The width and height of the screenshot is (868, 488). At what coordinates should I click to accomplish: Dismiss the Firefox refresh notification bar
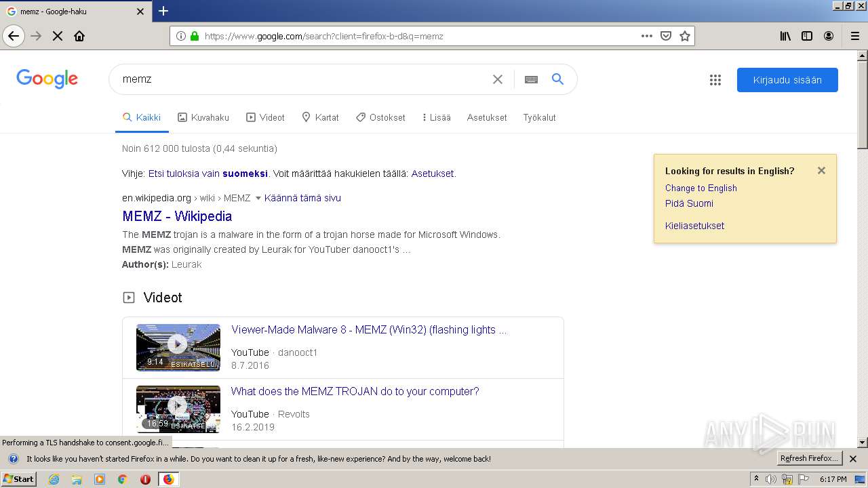click(853, 459)
